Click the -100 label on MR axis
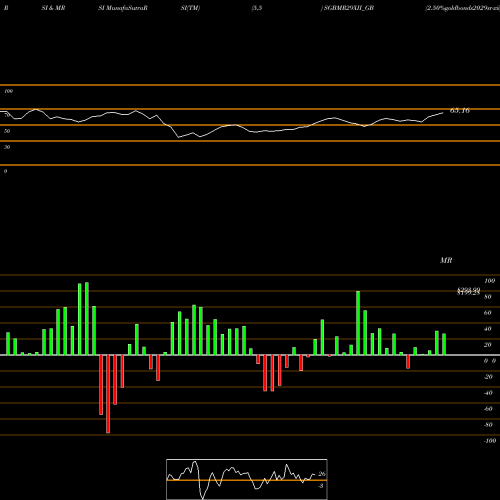Screen dimensions: 500x500 [x=490, y=441]
